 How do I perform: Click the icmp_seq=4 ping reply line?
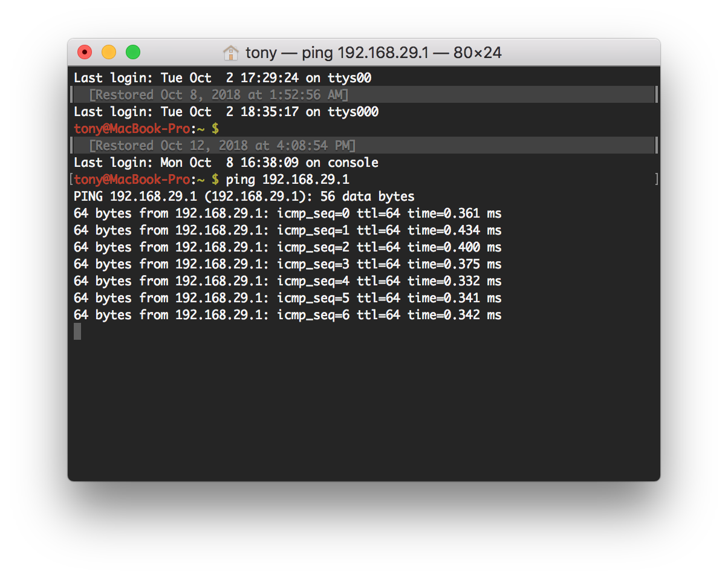[x=287, y=281]
